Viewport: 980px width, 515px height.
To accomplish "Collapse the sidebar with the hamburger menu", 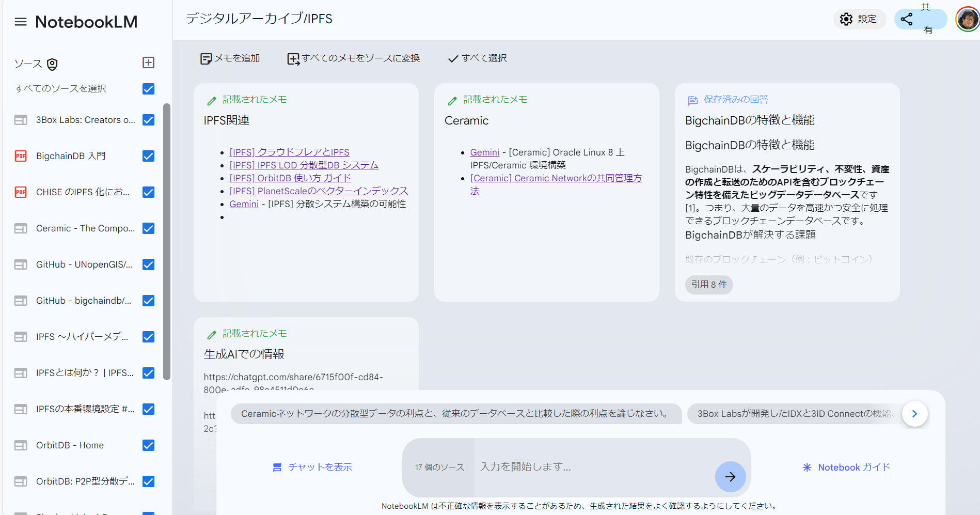I will 21,21.
